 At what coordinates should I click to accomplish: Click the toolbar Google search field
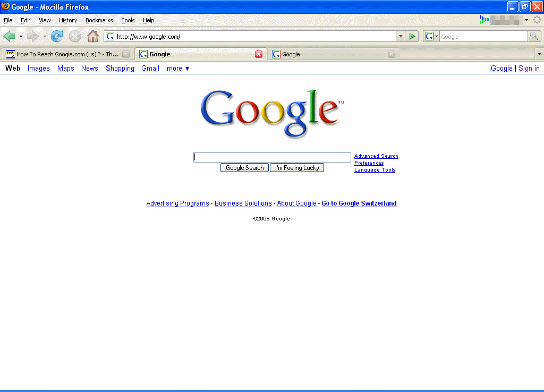coord(483,36)
